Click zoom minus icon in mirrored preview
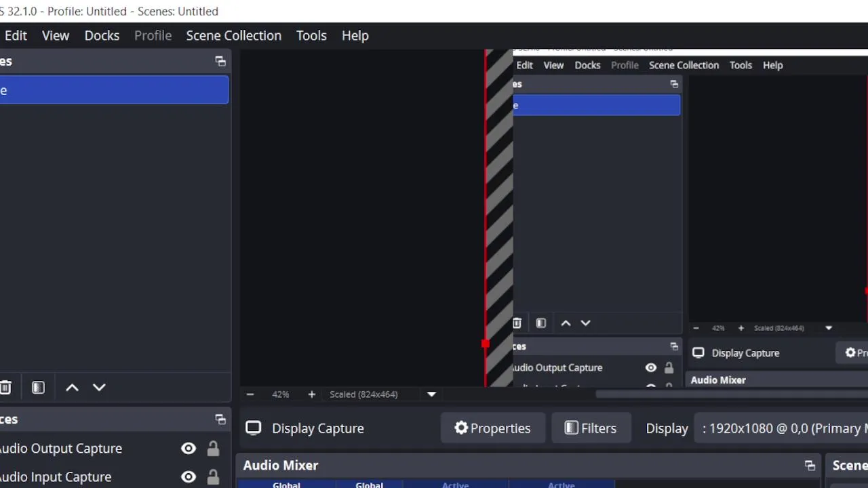Viewport: 868px width, 488px height. click(x=696, y=328)
